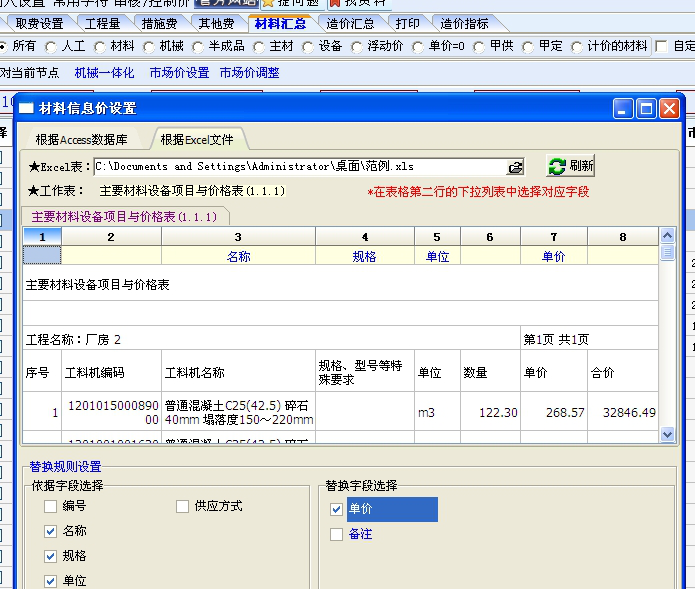Select the 浮动价 radio button
This screenshot has height=612, width=695.
[x=356, y=47]
